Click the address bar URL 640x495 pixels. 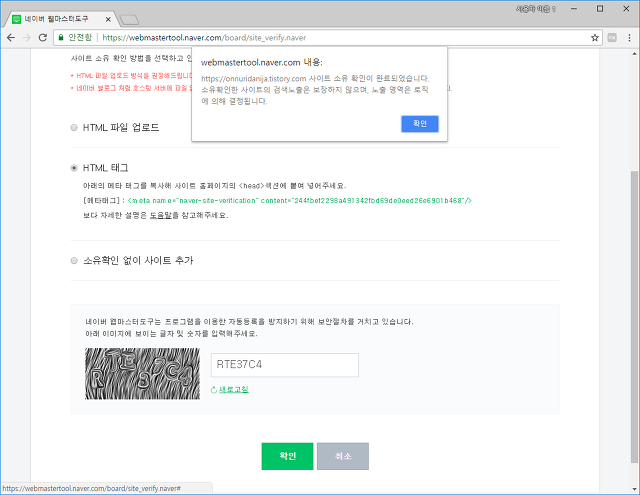tap(204, 38)
